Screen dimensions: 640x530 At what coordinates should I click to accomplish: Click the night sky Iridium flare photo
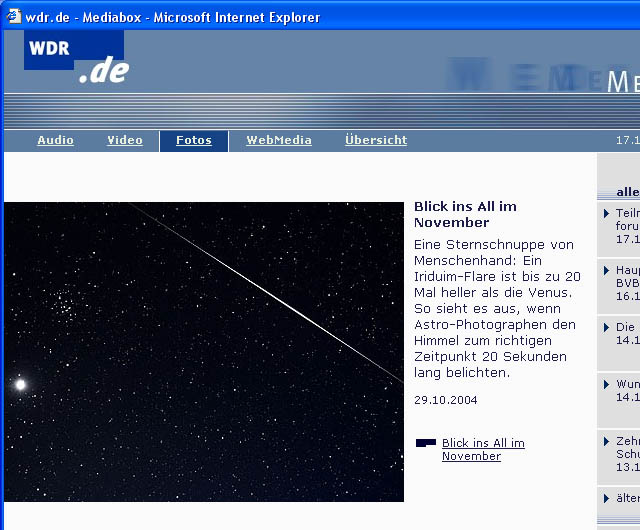pyautogui.click(x=204, y=352)
